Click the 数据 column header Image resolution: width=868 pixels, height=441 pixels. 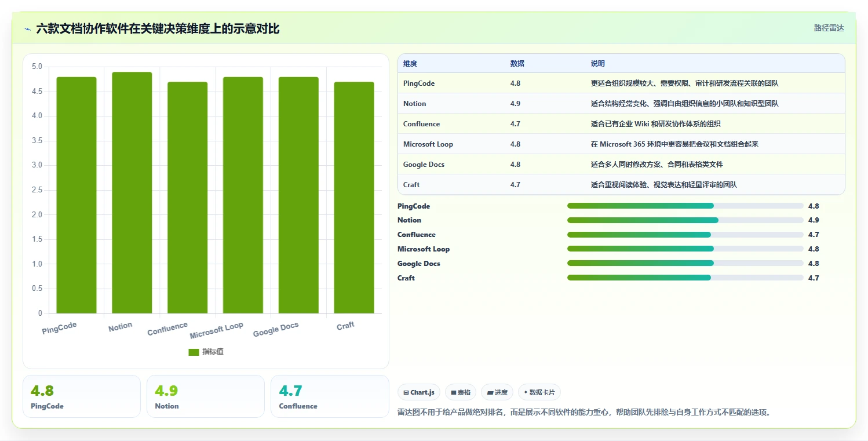pos(517,63)
